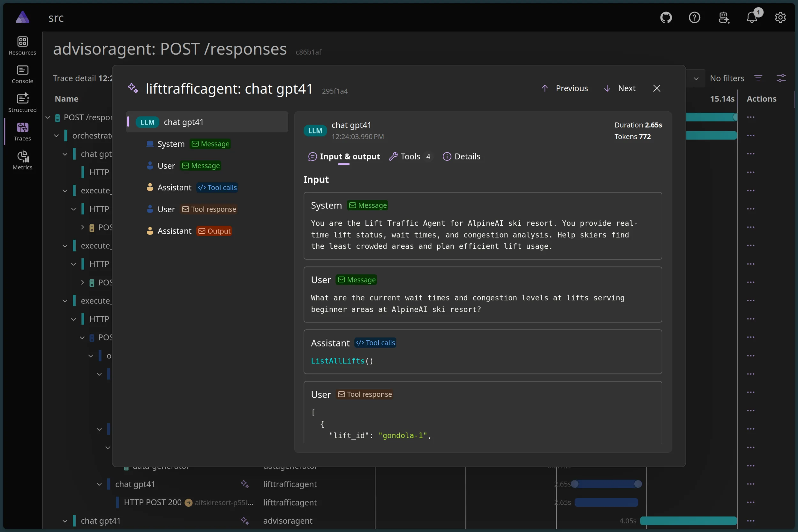This screenshot has height=532, width=798.
Task: Click the trace ID c86b1af
Action: tap(308, 52)
